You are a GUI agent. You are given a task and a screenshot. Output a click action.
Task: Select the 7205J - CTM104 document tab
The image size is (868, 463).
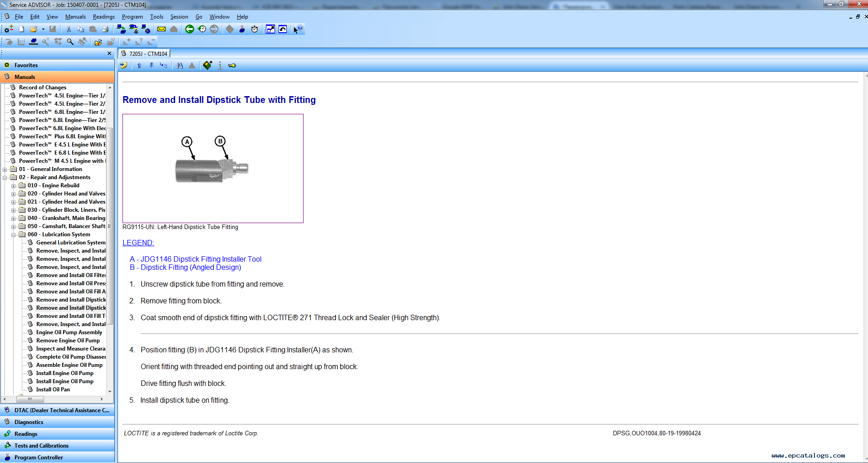click(x=144, y=54)
